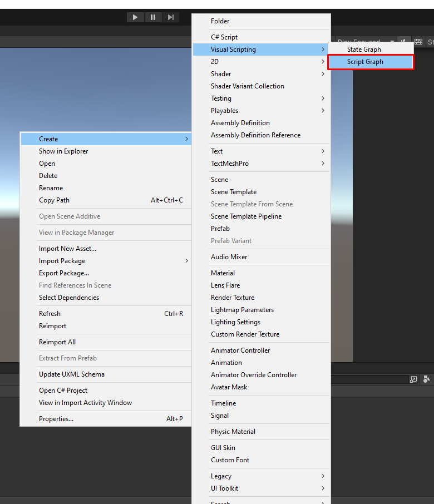Open the Search by Type filter icon
434x504 pixels.
coord(427,379)
